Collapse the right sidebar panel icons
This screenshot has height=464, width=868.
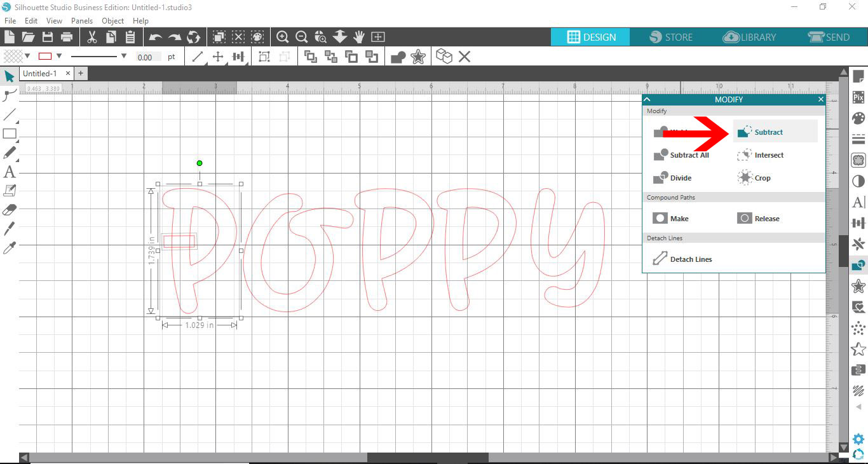pos(858,407)
